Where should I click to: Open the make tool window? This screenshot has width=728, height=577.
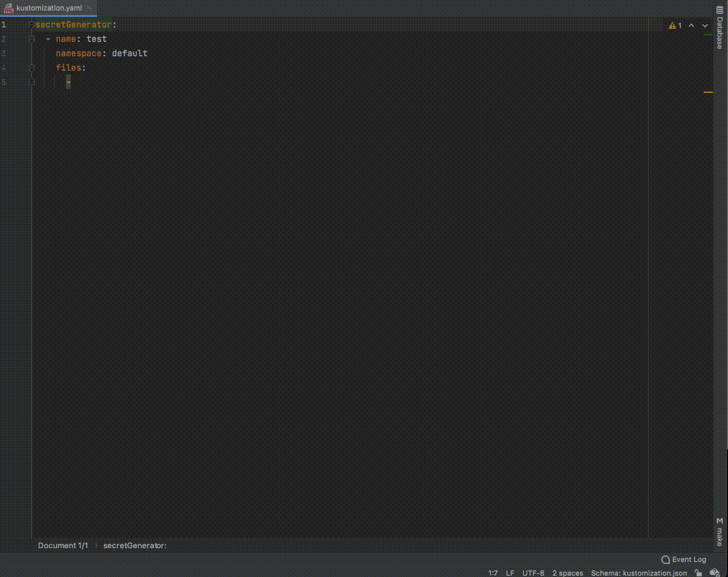719,532
